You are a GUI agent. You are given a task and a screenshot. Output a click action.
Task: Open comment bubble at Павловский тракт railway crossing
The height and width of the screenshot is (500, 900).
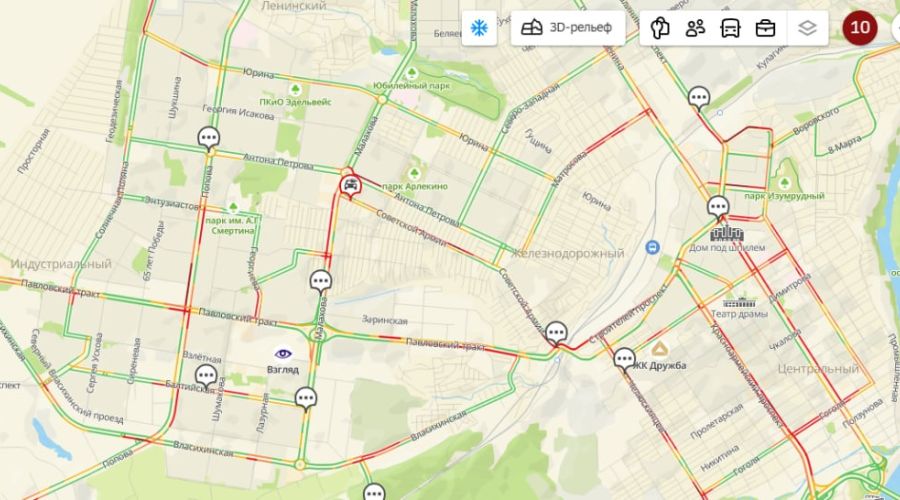point(556,334)
